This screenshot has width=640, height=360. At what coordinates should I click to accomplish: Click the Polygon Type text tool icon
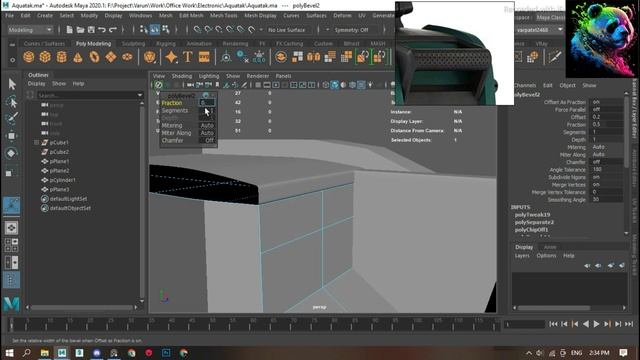pos(187,57)
